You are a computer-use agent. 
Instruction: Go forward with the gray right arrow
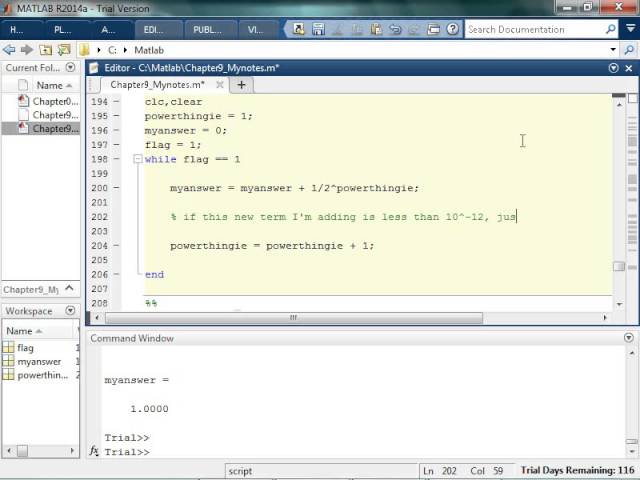tap(27, 50)
